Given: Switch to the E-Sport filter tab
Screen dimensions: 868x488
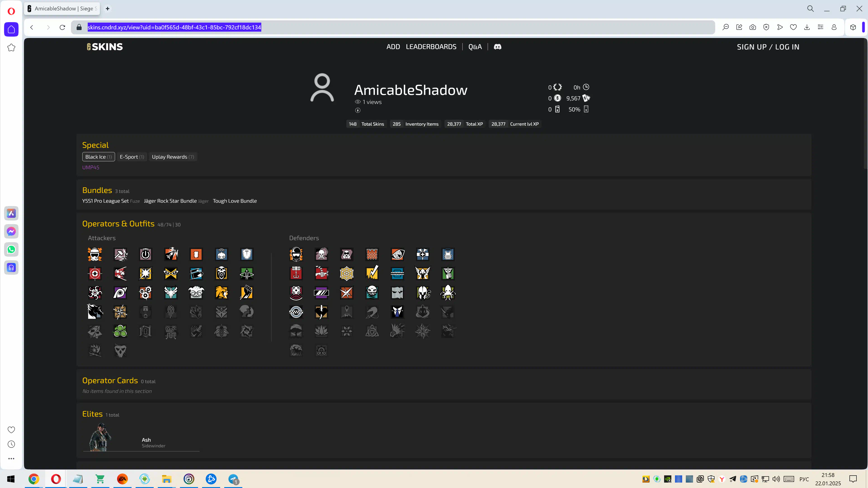Looking at the screenshot, I should (x=132, y=157).
